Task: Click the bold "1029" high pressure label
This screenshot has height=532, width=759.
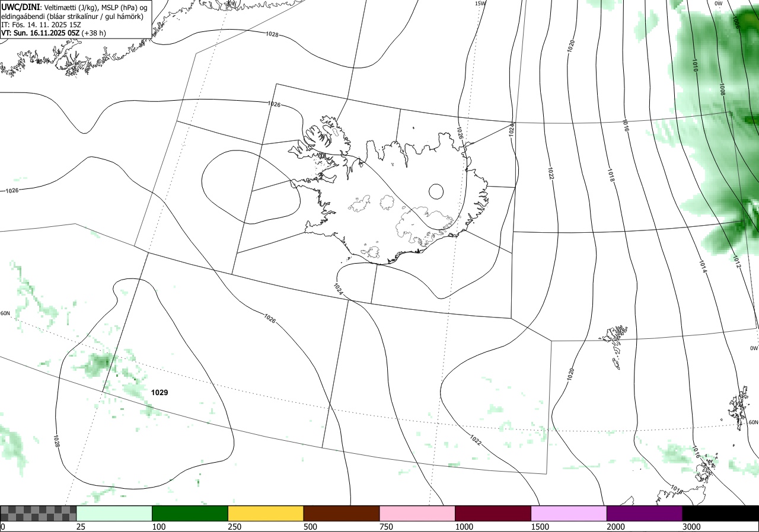Action: click(x=160, y=393)
